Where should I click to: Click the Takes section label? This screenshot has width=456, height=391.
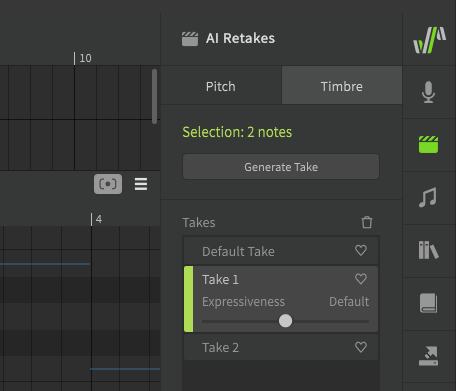[199, 222]
